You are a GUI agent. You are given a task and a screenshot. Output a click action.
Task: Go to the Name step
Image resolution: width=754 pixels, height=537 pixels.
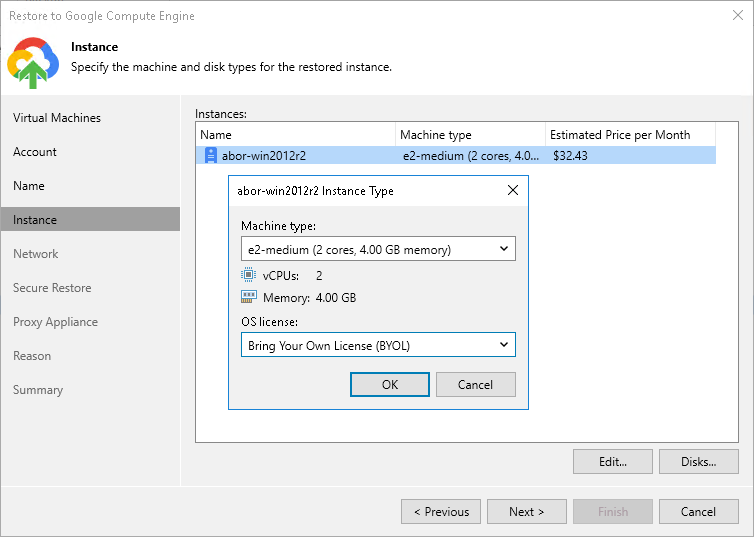(29, 186)
